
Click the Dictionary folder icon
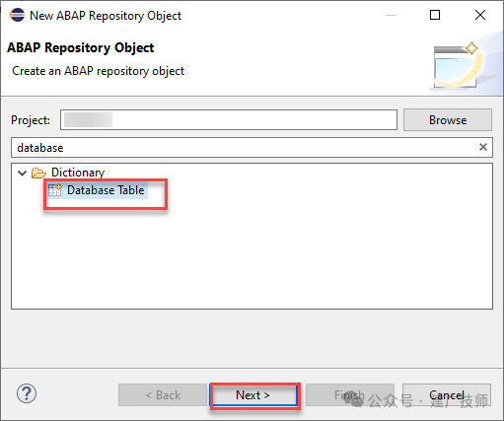[x=38, y=173]
